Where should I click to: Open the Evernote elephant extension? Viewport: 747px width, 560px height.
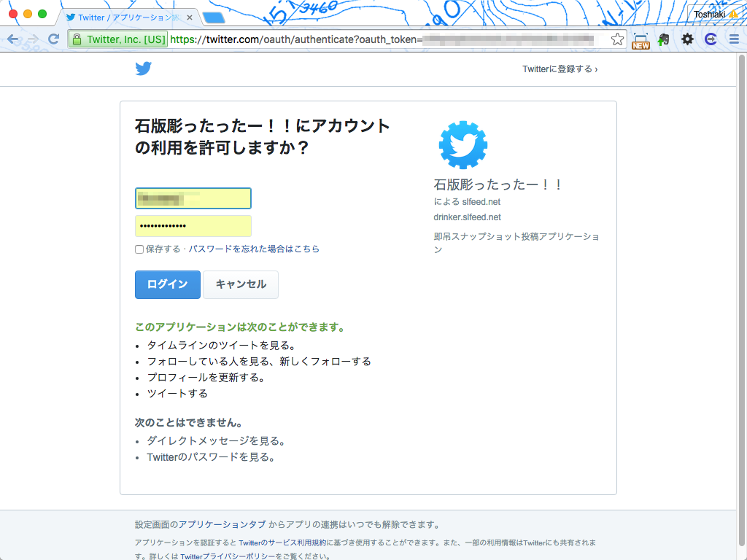point(664,39)
